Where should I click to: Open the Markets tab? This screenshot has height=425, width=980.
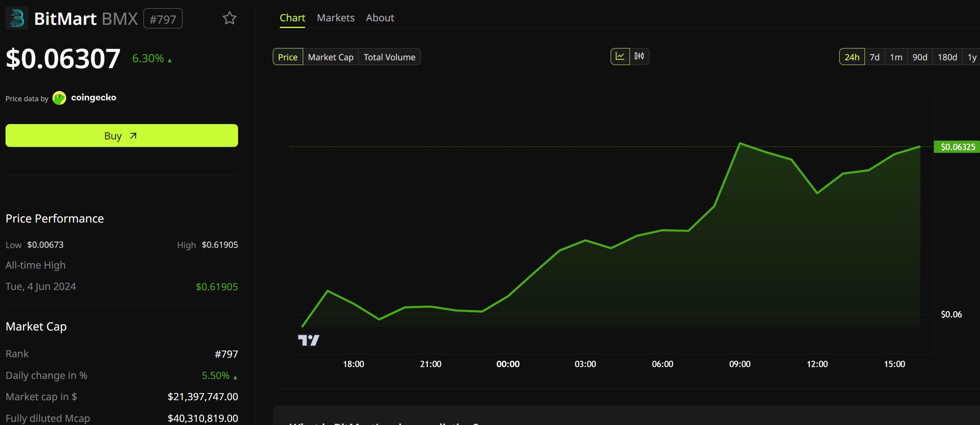(x=336, y=18)
